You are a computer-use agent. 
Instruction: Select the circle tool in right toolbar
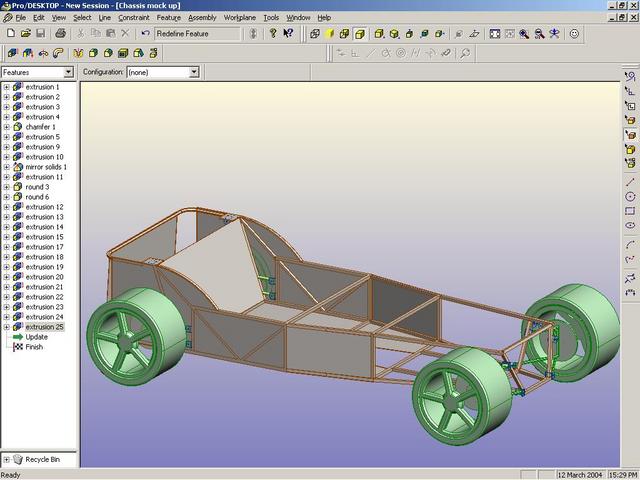click(630, 197)
